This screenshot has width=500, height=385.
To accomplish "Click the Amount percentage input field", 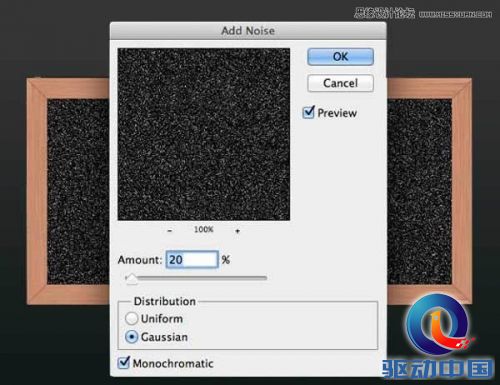I will (x=192, y=260).
